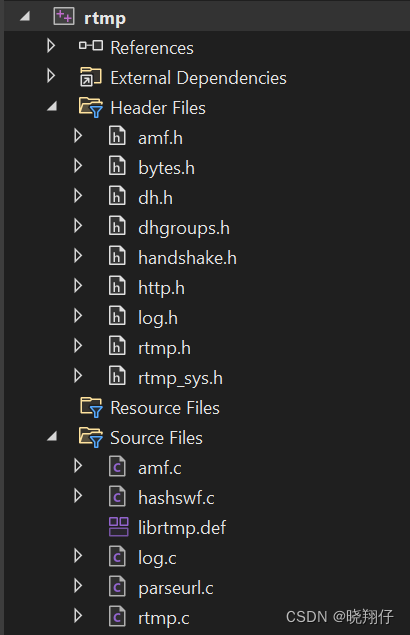Select the rtmp.h file name

(164, 348)
